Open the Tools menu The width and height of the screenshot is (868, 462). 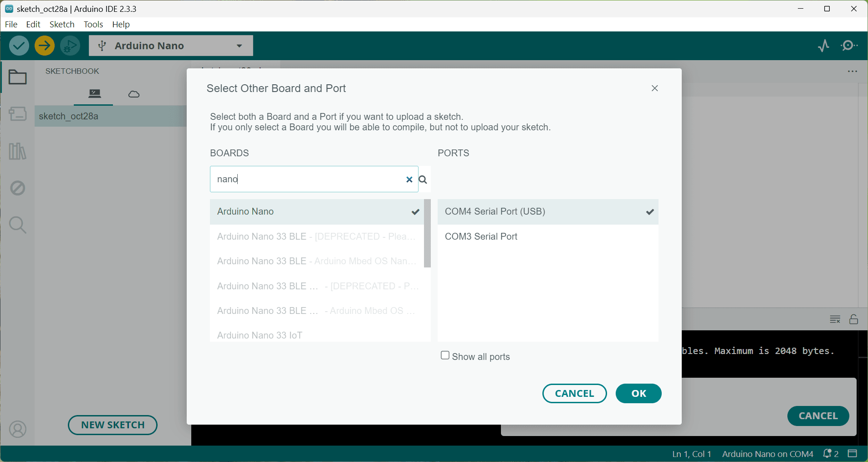coord(93,24)
